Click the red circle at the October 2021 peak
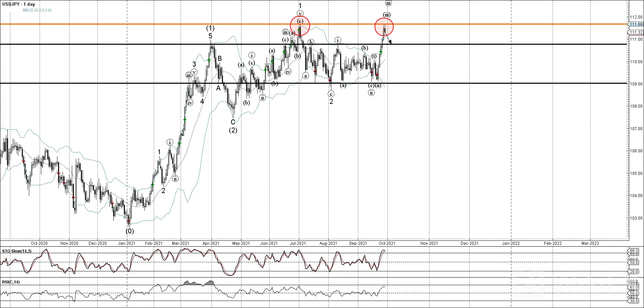This screenshot has height=308, width=644. pos(384,27)
